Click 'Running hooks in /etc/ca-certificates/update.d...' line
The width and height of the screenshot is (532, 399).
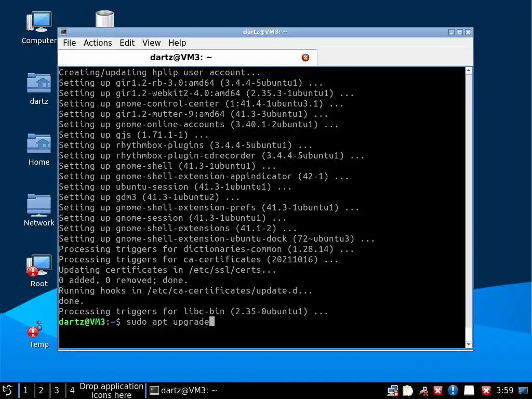(185, 291)
